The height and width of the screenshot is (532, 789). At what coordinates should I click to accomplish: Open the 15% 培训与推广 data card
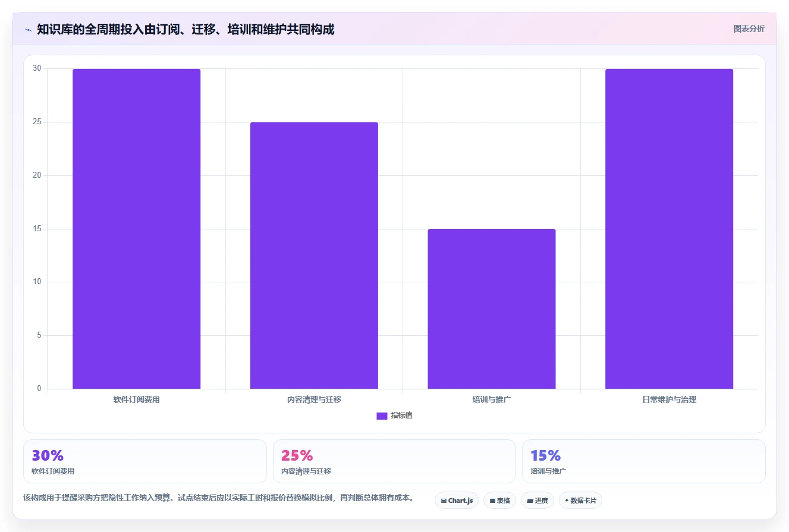pos(643,461)
